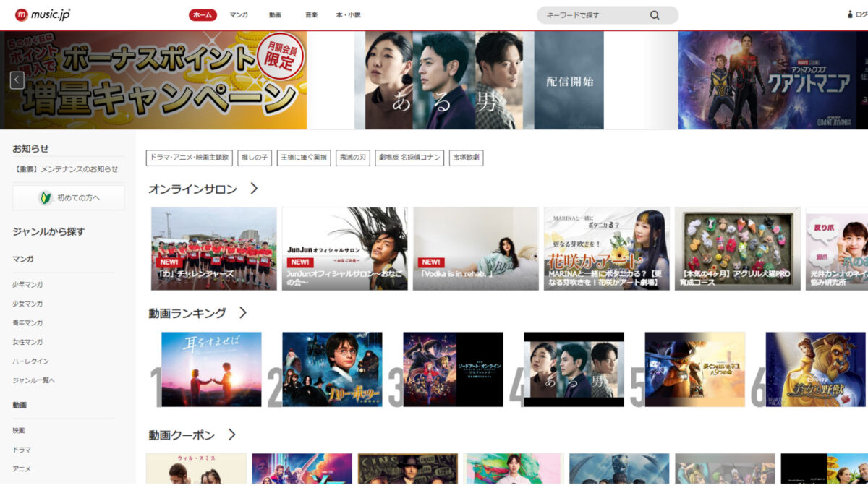The image size is (868, 488).
Task: Open 少女マンガ genre link
Action: pyautogui.click(x=27, y=304)
